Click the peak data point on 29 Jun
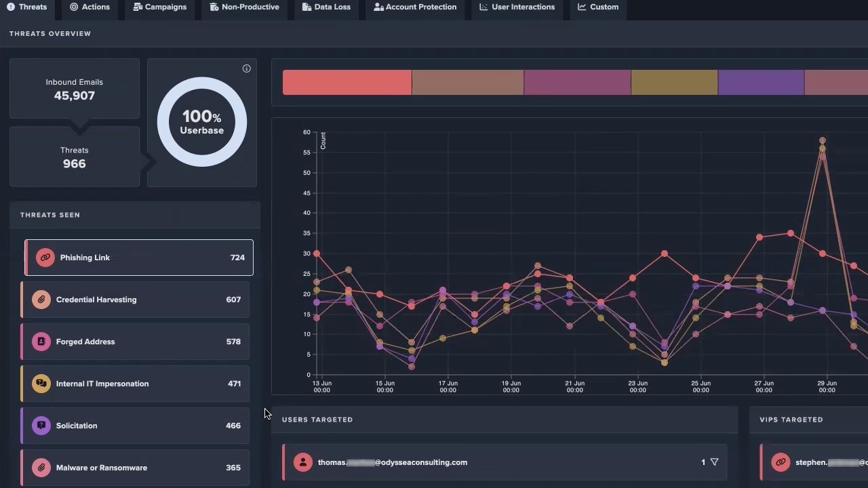Image resolution: width=868 pixels, height=488 pixels. (823, 141)
